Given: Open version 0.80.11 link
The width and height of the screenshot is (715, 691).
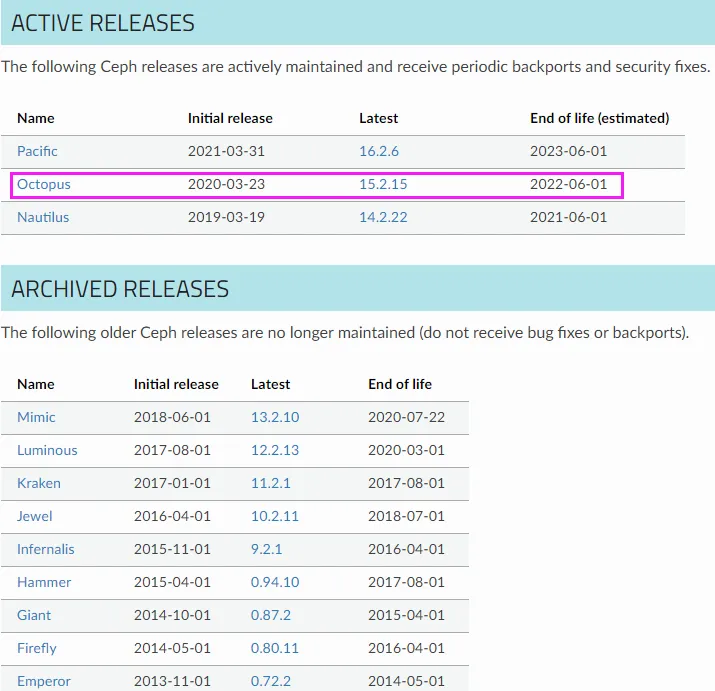Looking at the screenshot, I should 275,648.
